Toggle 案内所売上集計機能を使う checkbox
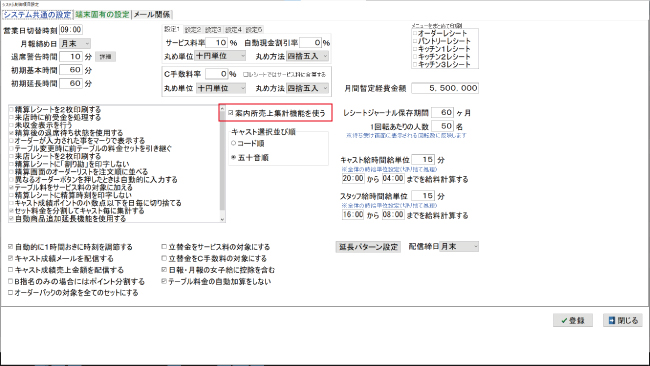Image resolution: width=650 pixels, height=366 pixels. click(277, 113)
